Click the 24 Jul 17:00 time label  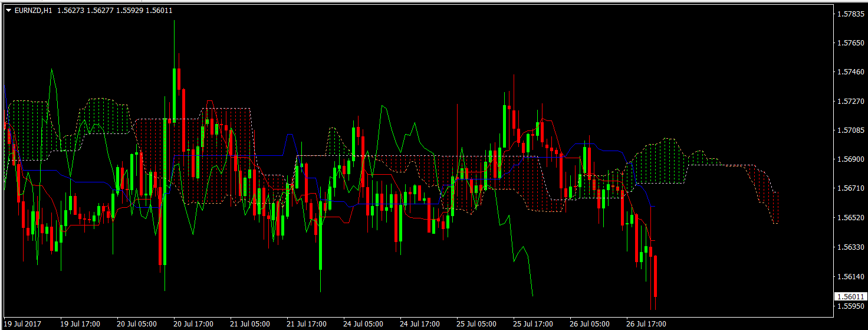coord(420,324)
